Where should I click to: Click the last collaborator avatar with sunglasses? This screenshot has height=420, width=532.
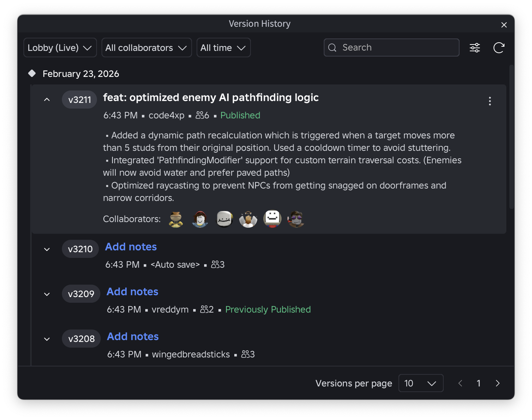click(296, 219)
